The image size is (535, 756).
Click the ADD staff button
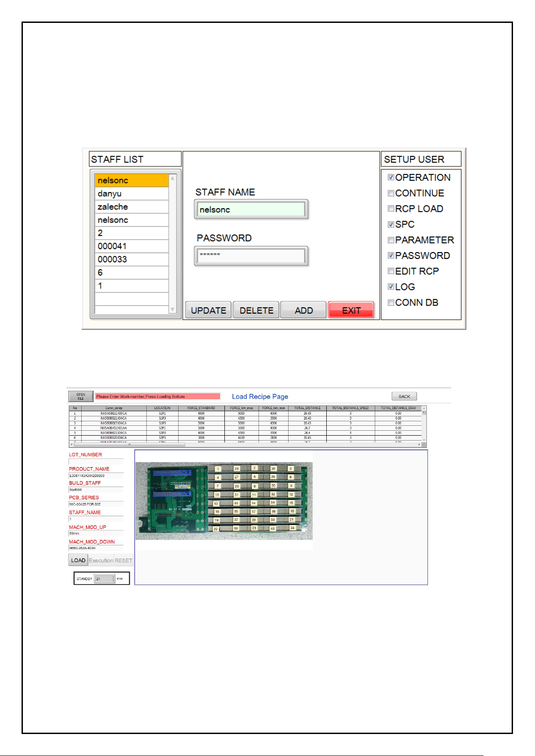click(303, 310)
